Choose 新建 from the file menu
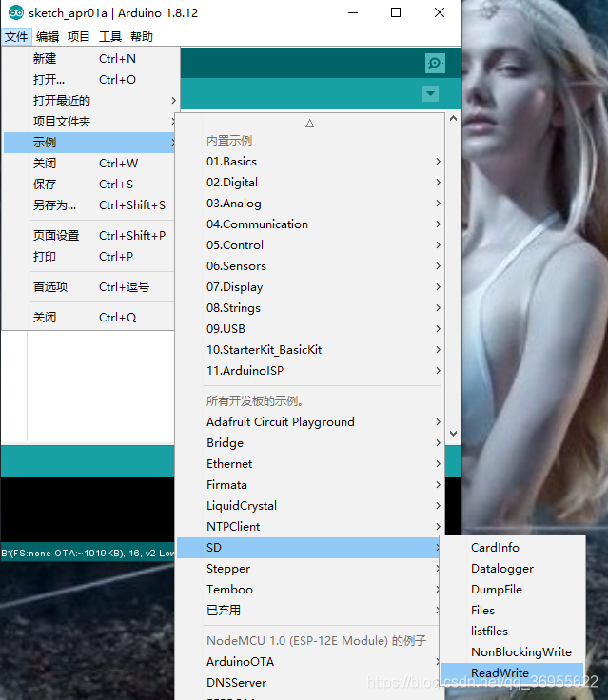 pos(89,58)
